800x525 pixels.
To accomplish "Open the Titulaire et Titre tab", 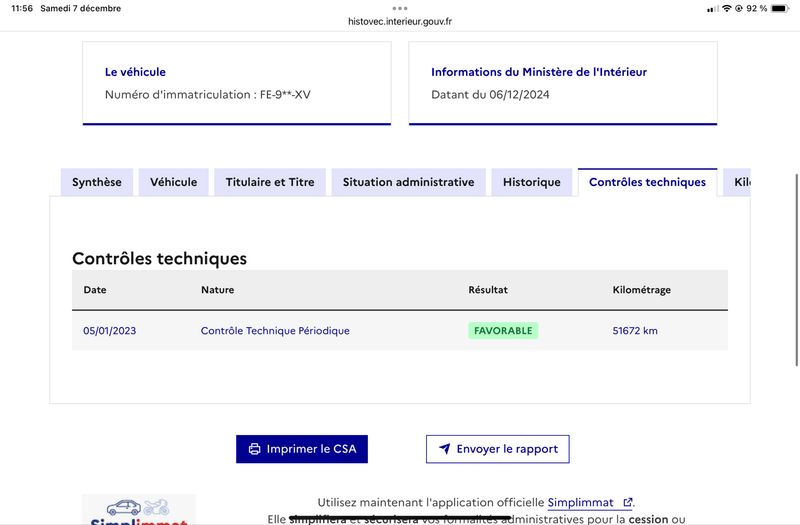I will tap(270, 182).
